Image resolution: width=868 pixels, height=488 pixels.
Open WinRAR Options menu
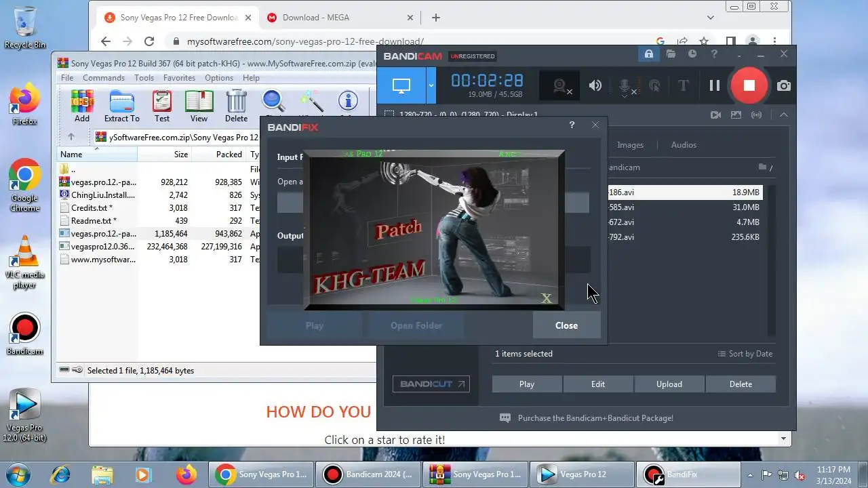[x=219, y=78]
